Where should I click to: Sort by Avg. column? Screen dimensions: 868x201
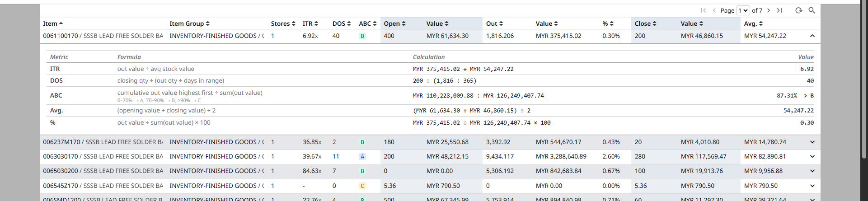pos(754,23)
